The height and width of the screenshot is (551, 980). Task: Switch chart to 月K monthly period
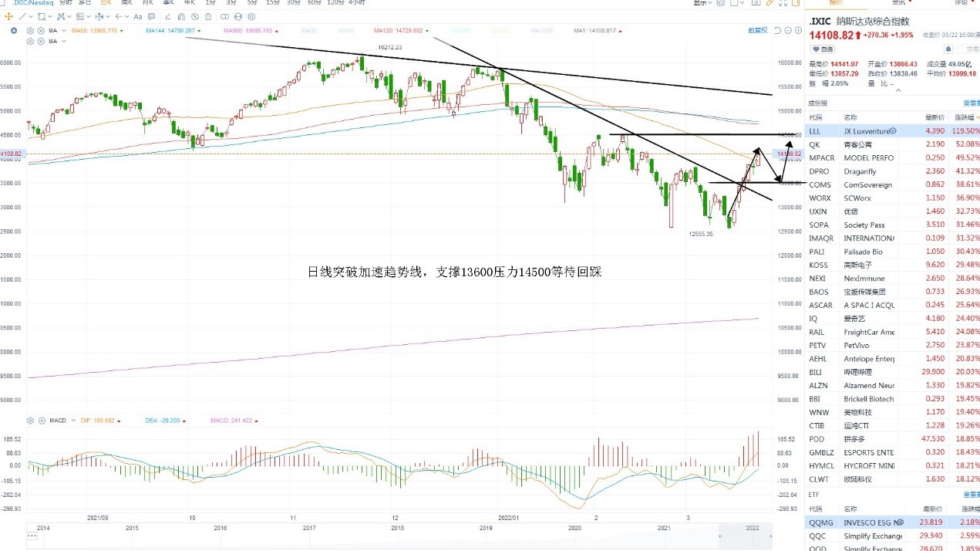pyautogui.click(x=148, y=3)
